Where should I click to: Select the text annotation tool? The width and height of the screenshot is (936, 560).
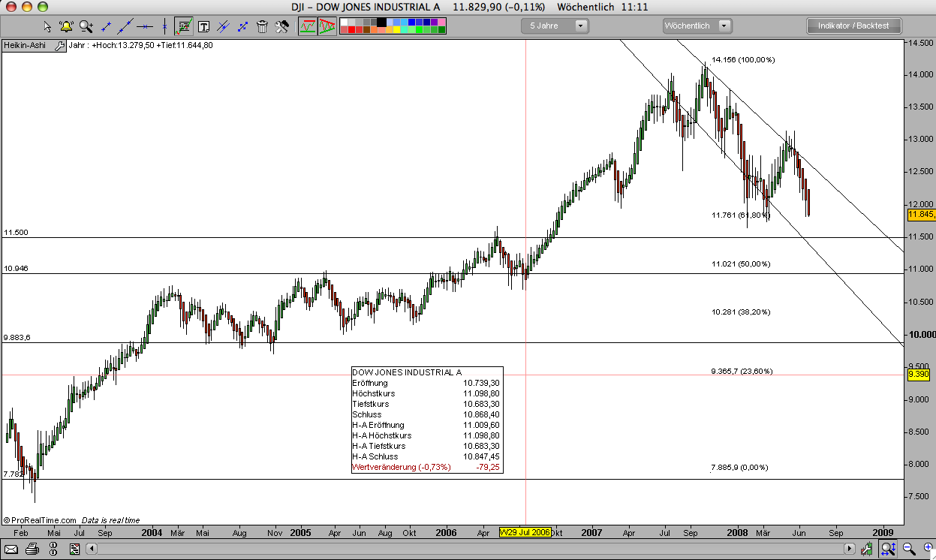coord(203,26)
